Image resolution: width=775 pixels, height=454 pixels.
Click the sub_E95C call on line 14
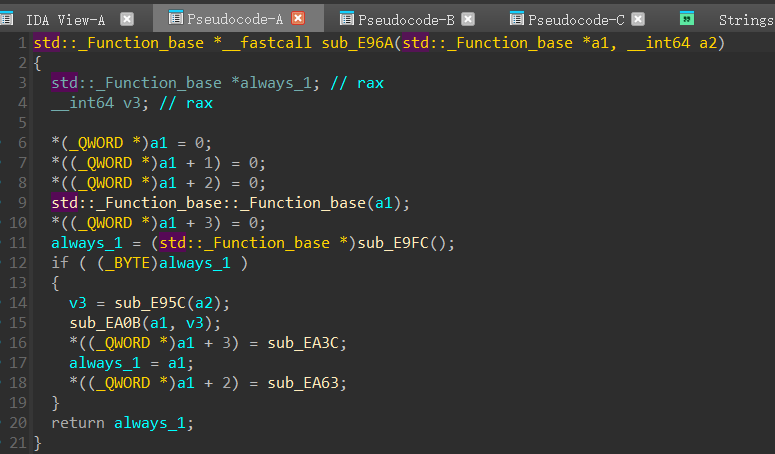(150, 303)
